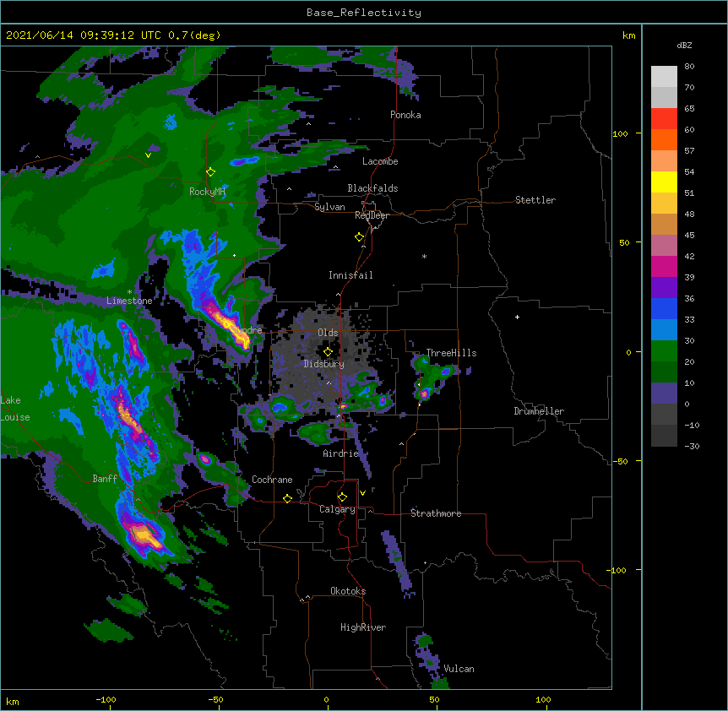728x711 pixels.
Task: Click the yellow diamond marker south of RedDeer
Action: pos(360,237)
